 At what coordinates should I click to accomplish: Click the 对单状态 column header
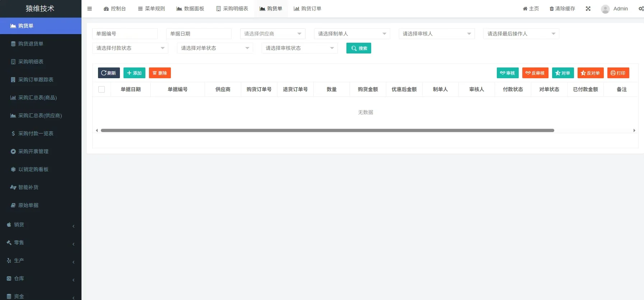pyautogui.click(x=549, y=89)
